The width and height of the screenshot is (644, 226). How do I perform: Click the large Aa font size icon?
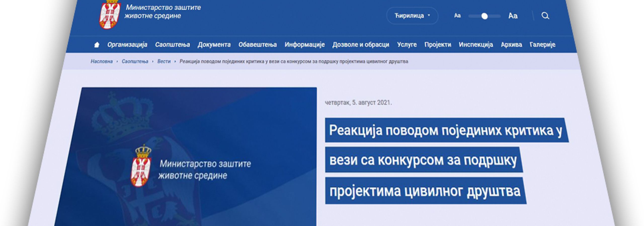click(513, 16)
